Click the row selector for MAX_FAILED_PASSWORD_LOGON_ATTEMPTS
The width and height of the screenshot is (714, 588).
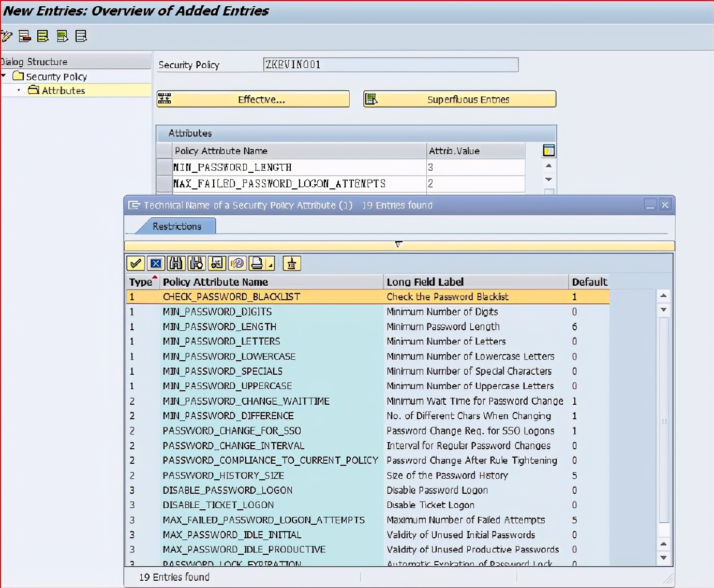(164, 184)
